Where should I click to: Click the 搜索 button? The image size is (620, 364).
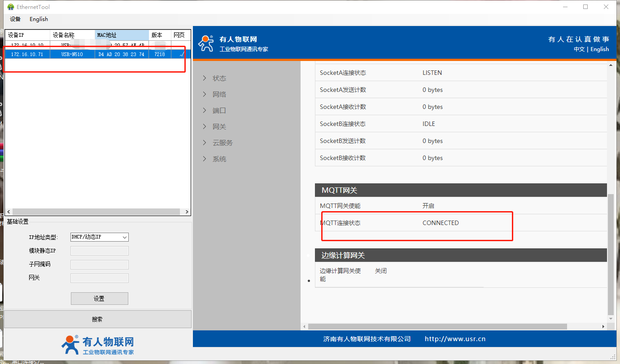coord(97,319)
